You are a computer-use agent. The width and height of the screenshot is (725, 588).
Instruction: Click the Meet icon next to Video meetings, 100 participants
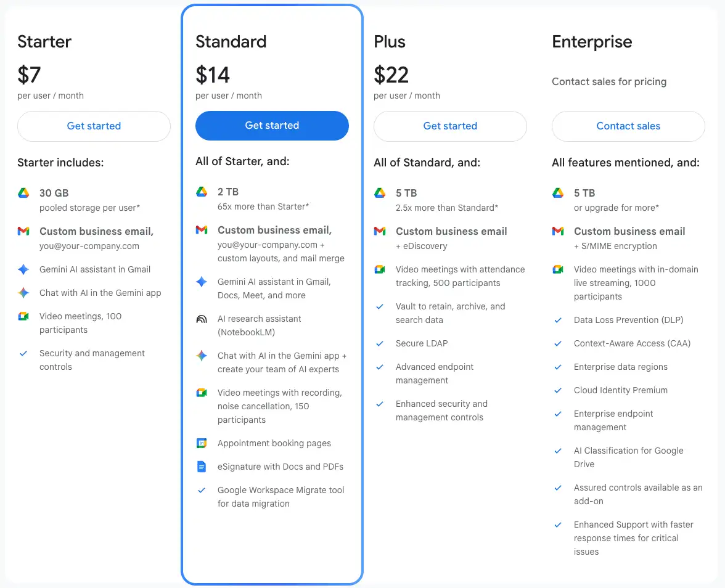click(x=23, y=316)
